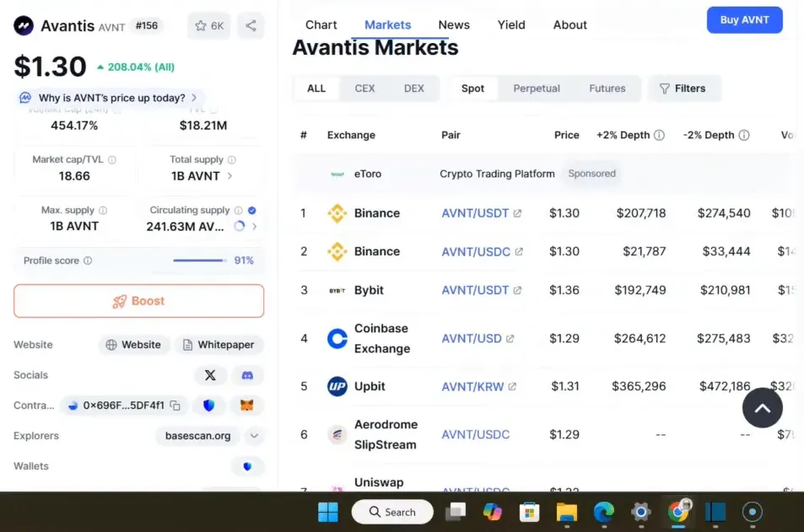804x532 pixels.
Task: Open basescan.org explorer link
Action: 197,436
